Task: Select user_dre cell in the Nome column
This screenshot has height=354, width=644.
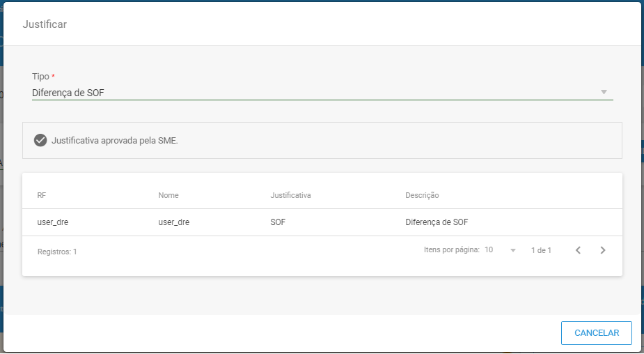Action: (174, 222)
